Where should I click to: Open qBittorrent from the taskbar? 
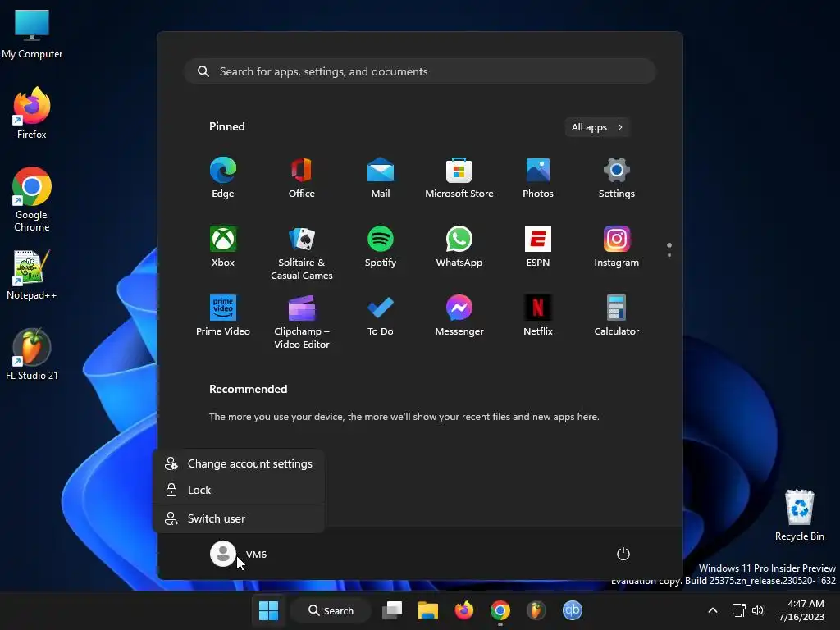(x=572, y=610)
